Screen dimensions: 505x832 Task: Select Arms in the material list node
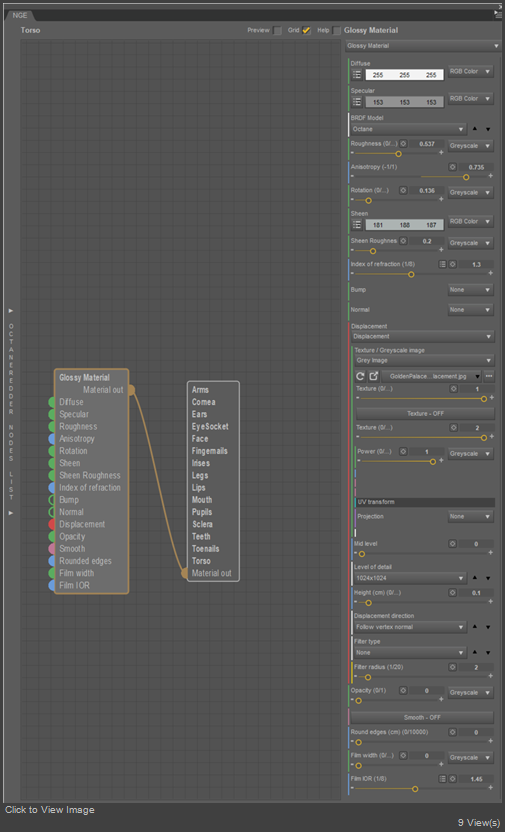tap(200, 390)
